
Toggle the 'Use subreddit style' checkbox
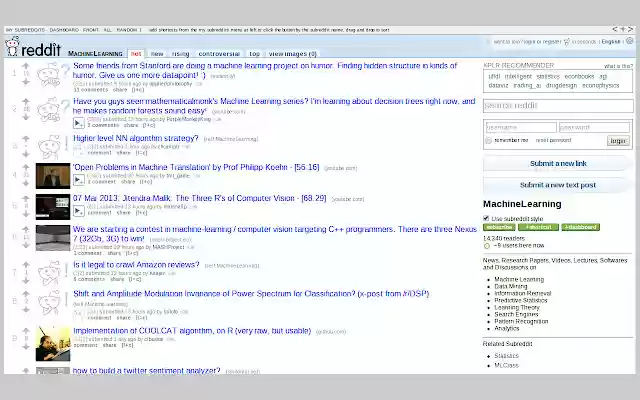pos(486,218)
